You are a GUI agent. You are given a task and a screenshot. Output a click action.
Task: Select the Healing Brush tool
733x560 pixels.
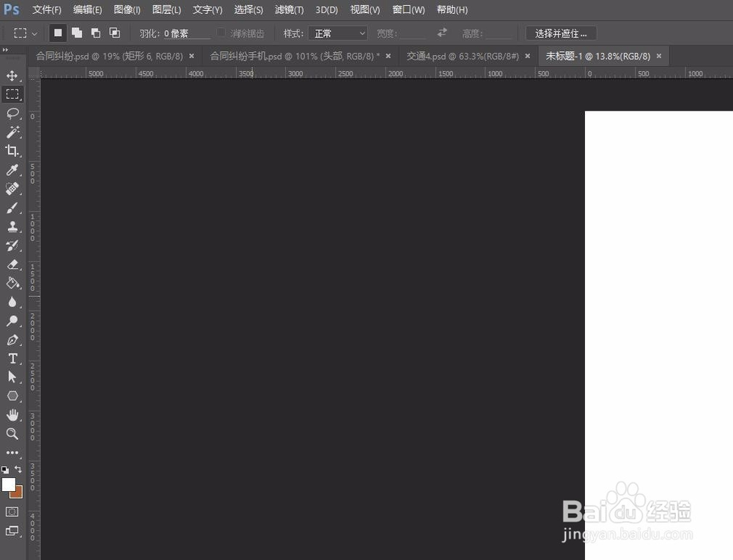coord(12,188)
